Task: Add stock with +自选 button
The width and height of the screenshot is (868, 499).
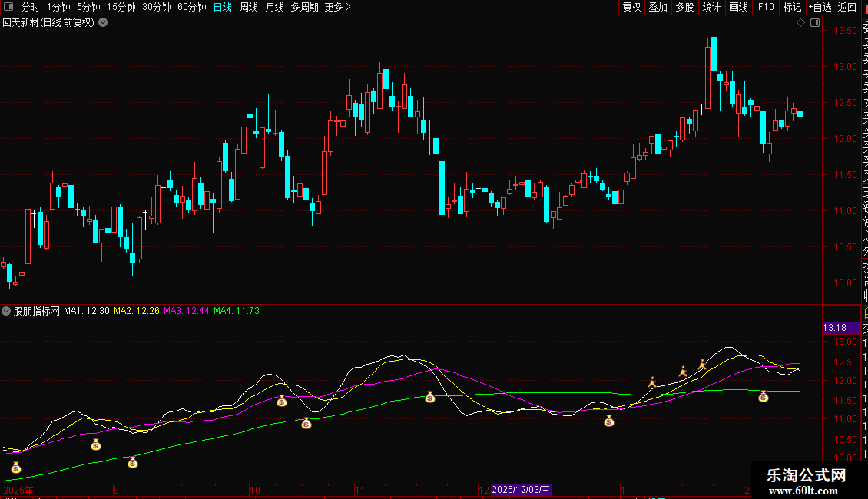Action: [820, 7]
